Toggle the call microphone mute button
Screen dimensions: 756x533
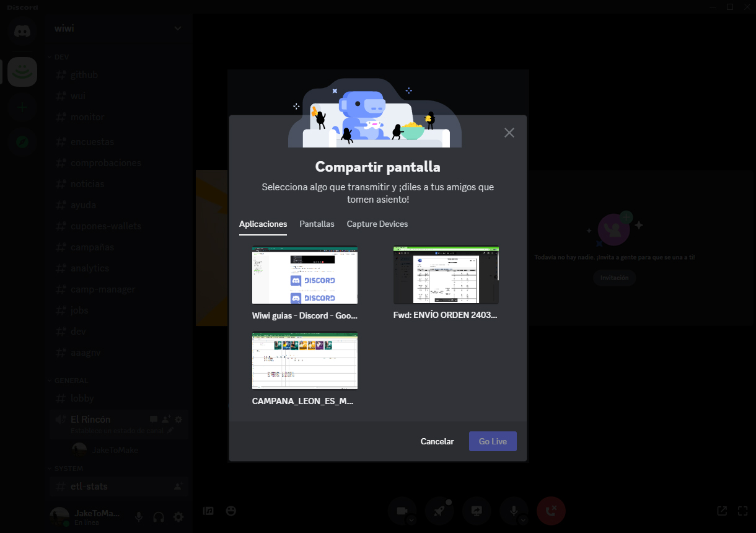[513, 511]
